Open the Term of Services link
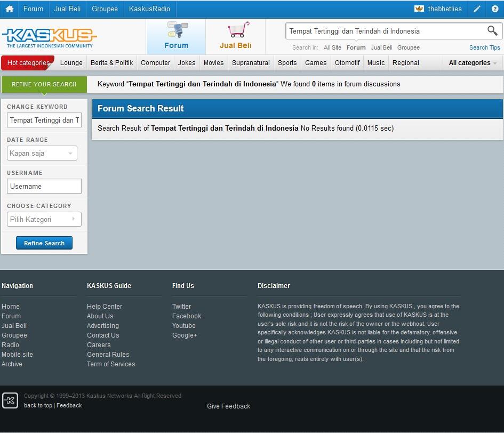 click(x=111, y=364)
